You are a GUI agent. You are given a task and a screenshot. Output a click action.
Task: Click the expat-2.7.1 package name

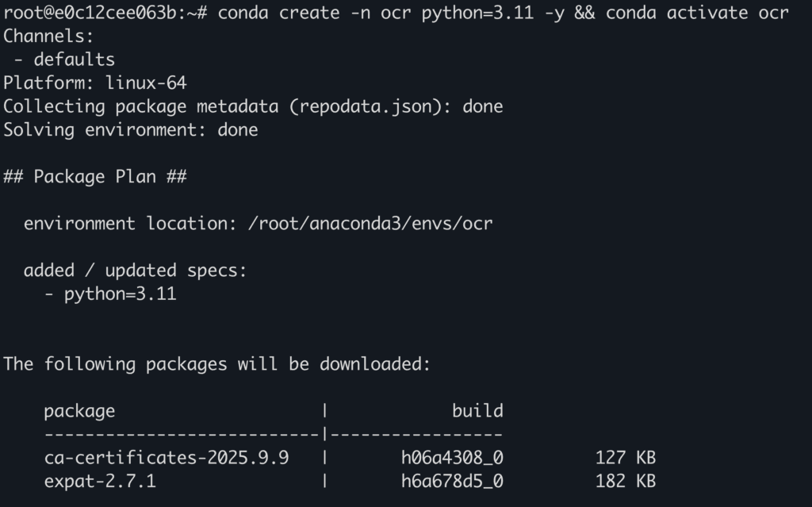tap(99, 482)
